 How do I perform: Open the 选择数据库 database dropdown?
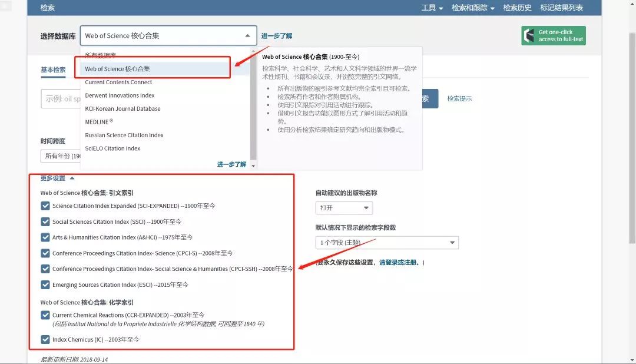point(168,36)
